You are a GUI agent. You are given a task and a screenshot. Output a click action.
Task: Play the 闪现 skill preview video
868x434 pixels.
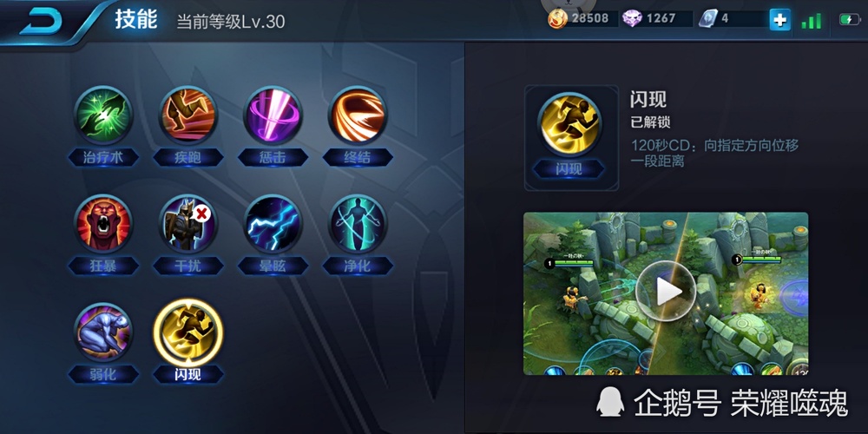(x=666, y=291)
